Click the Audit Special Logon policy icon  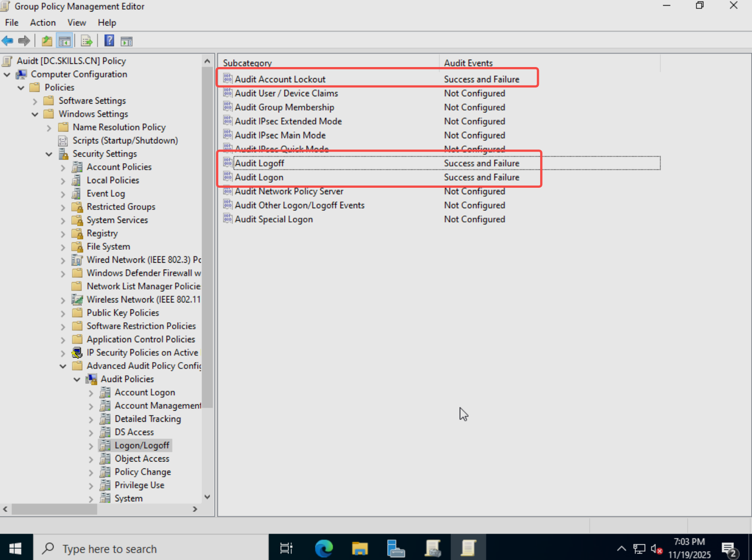(228, 219)
